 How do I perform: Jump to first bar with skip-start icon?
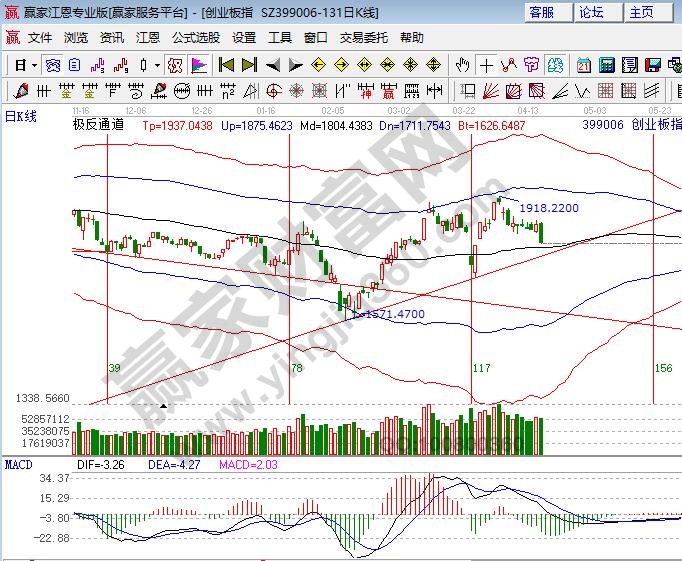(227, 65)
